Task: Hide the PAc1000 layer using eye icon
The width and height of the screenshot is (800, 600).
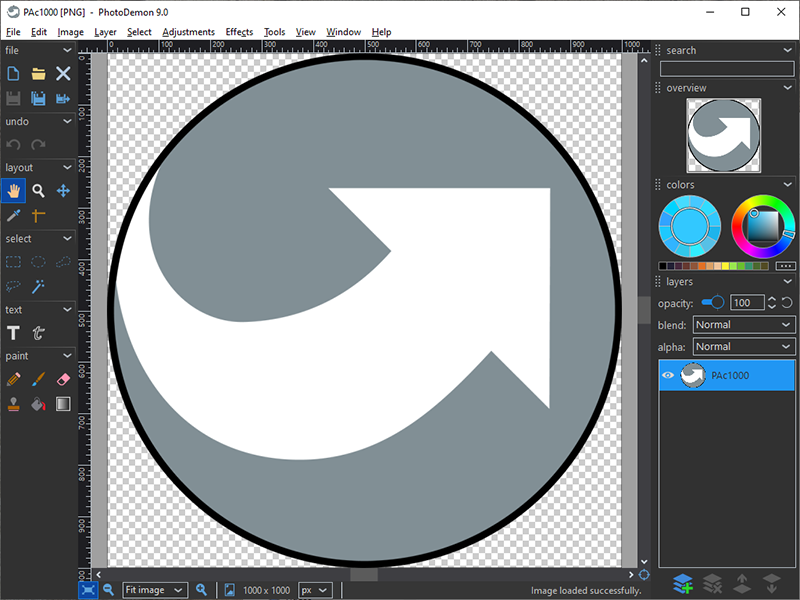Action: 668,376
